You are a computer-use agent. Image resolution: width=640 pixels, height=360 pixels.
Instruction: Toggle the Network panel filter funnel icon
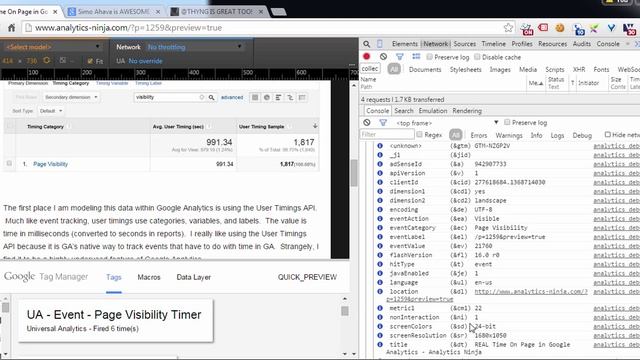(400, 57)
